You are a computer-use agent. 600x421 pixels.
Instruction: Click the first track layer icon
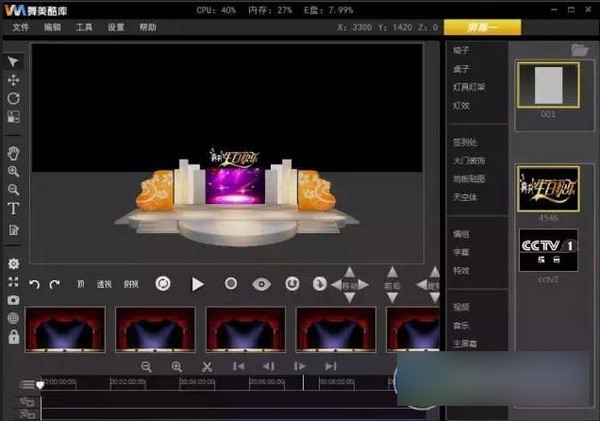click(x=27, y=401)
